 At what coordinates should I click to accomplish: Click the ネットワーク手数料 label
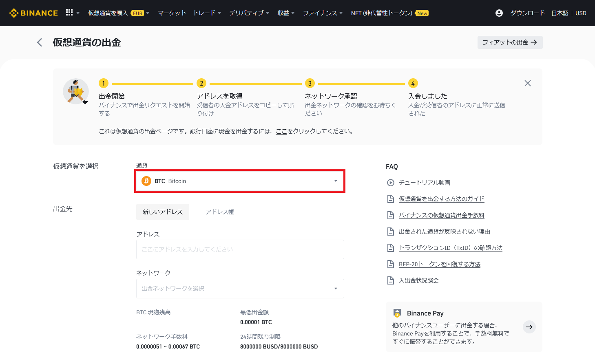(162, 337)
